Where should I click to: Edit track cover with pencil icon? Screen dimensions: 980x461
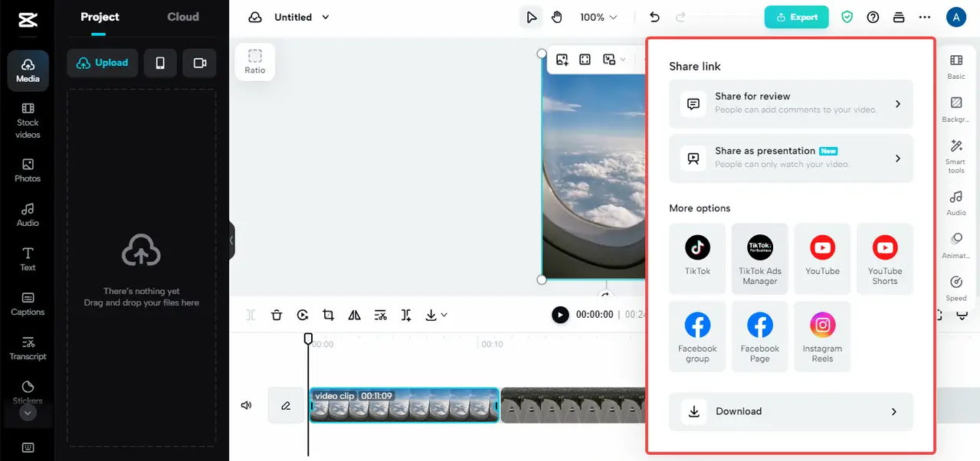coord(286,406)
